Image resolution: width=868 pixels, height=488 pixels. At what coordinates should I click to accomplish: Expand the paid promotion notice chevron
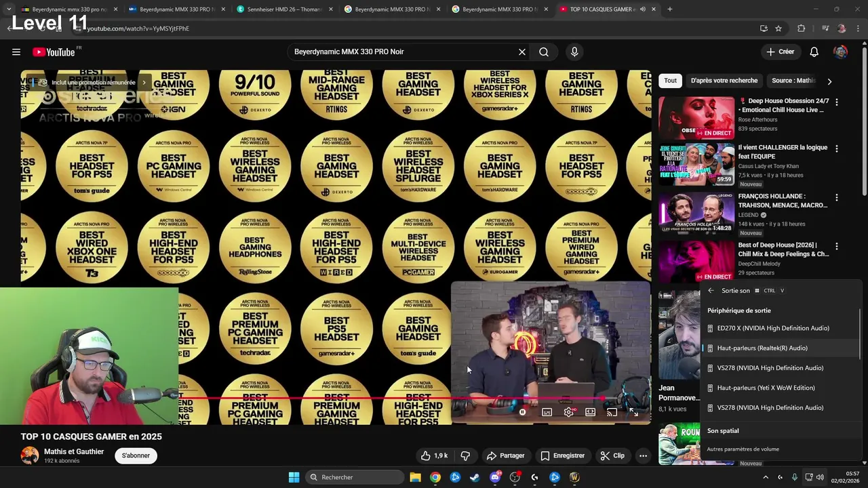coord(144,83)
